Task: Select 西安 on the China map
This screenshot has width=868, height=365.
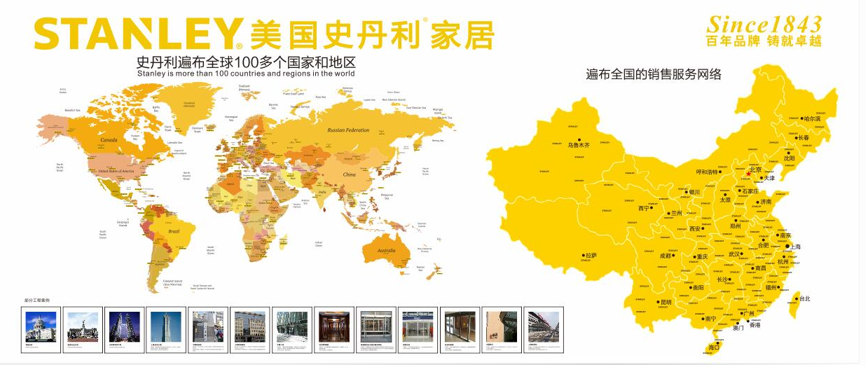Action: click(695, 228)
